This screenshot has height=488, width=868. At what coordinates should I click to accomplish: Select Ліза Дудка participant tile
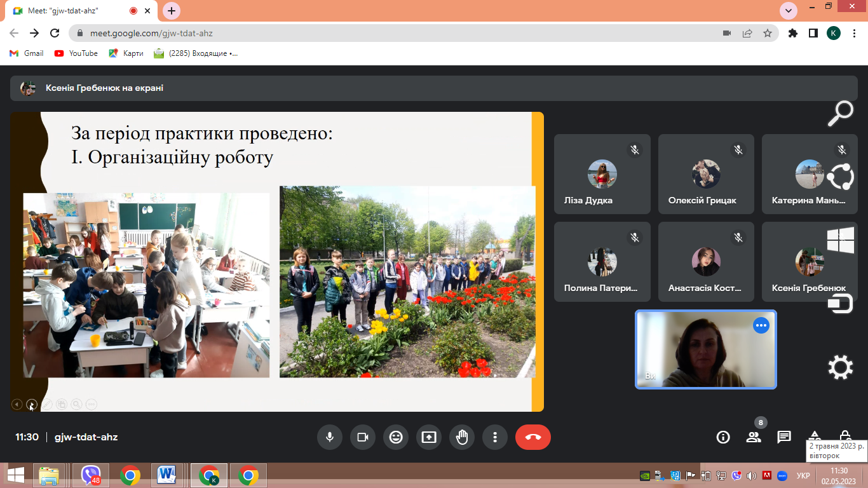tap(602, 174)
